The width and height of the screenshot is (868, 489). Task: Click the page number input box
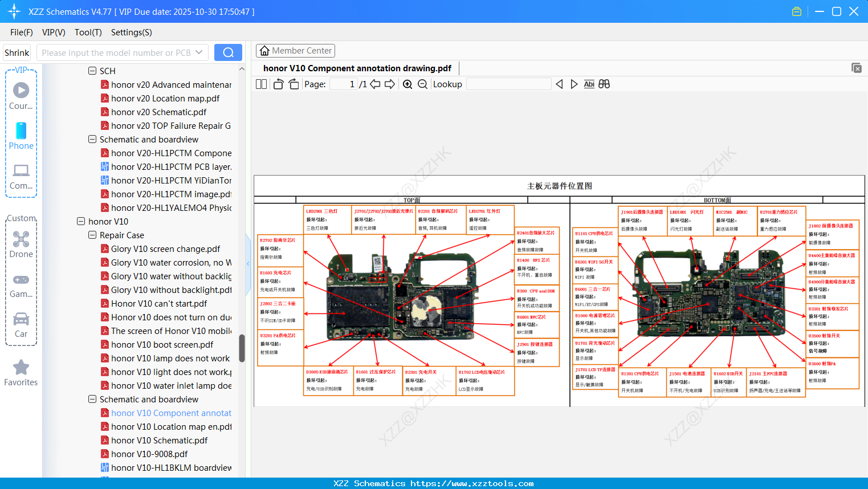pos(344,84)
